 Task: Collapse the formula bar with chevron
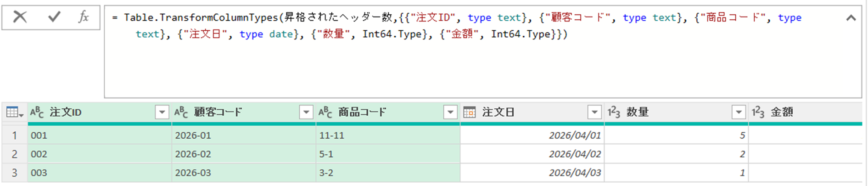851,18
